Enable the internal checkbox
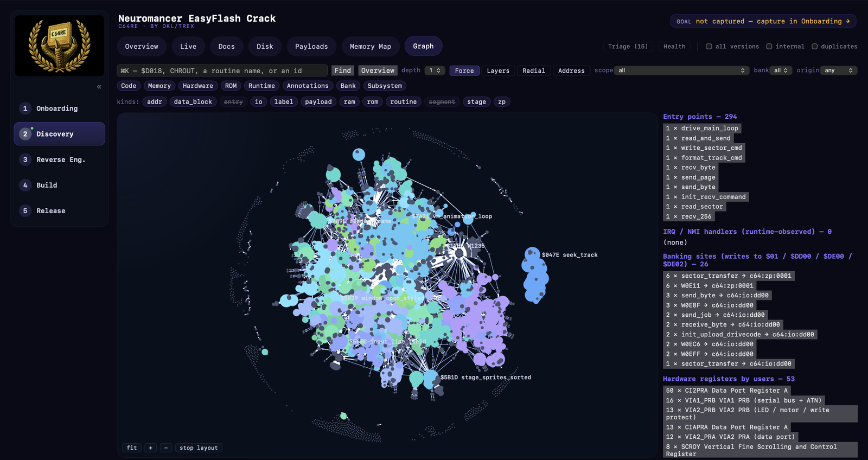 click(769, 47)
